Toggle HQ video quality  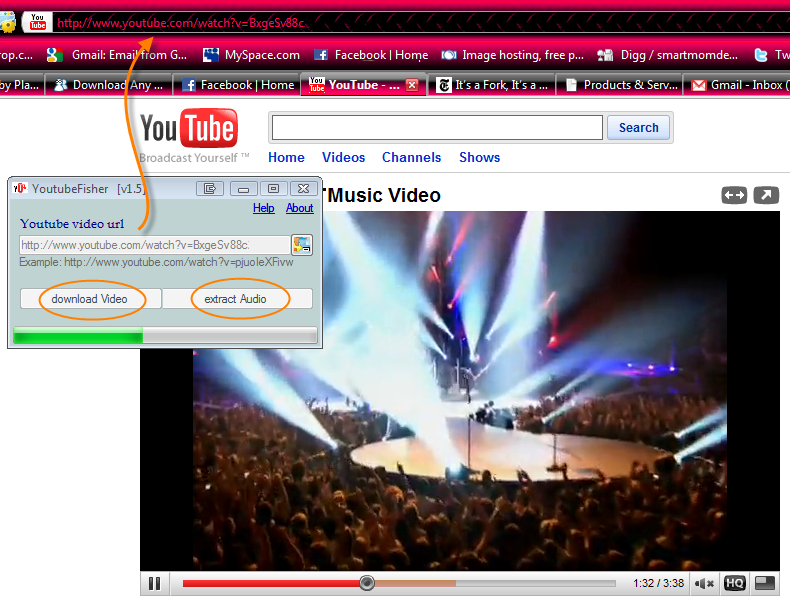[735, 583]
